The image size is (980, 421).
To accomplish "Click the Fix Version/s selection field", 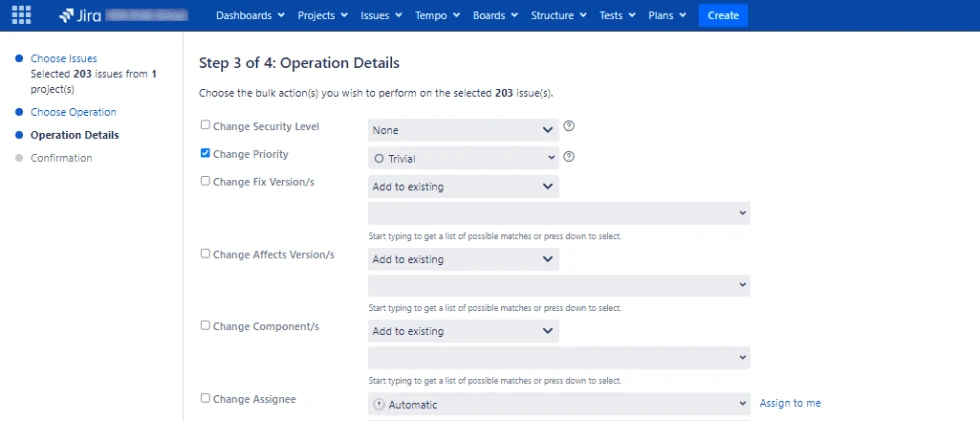I will pyautogui.click(x=558, y=213).
